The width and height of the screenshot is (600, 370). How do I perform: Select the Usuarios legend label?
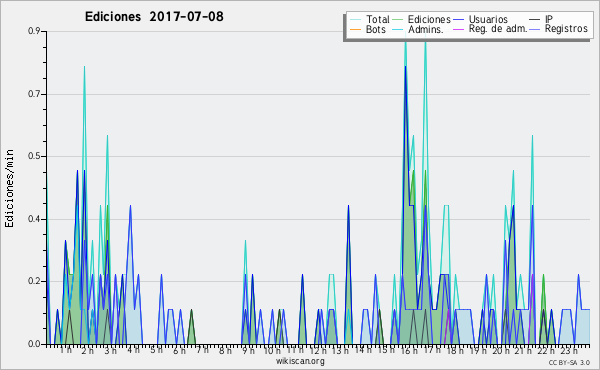click(x=488, y=20)
